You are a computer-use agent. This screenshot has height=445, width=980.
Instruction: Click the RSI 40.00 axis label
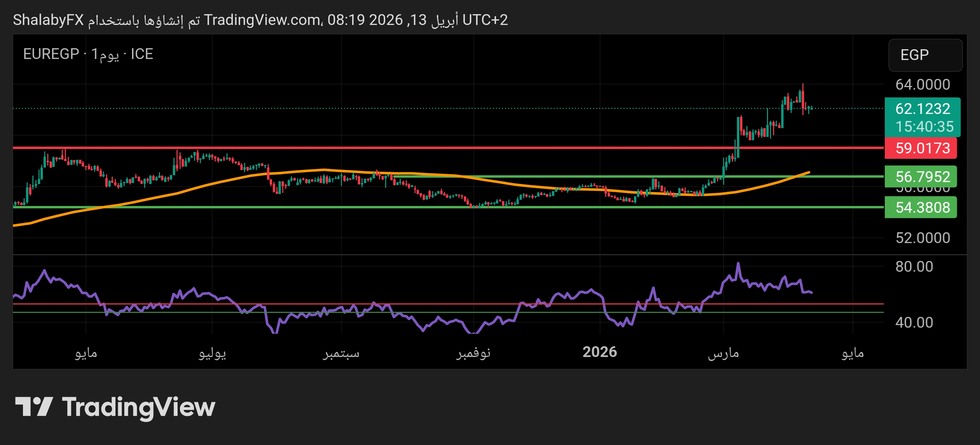(x=914, y=323)
